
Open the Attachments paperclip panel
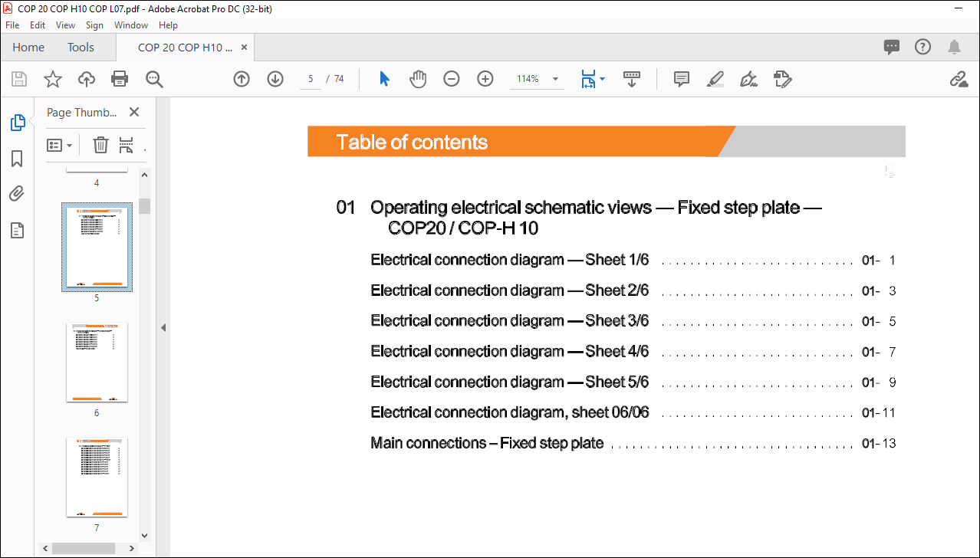(17, 194)
